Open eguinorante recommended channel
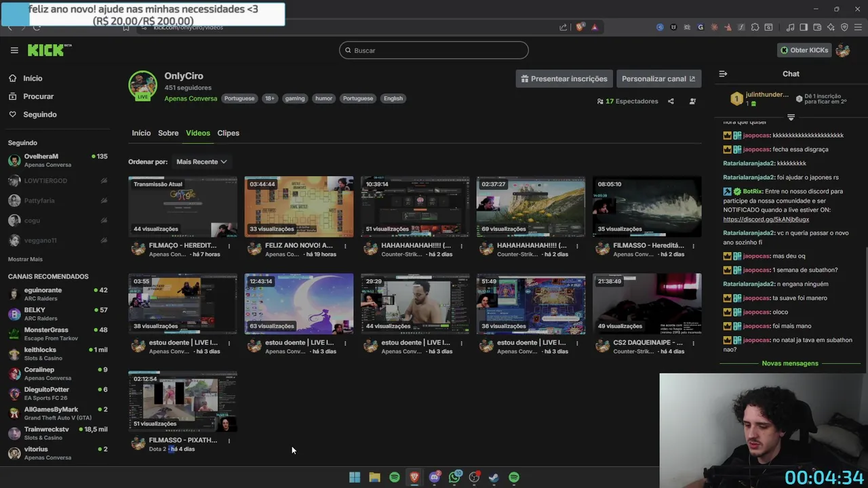Viewport: 868px width, 488px height. (58, 294)
